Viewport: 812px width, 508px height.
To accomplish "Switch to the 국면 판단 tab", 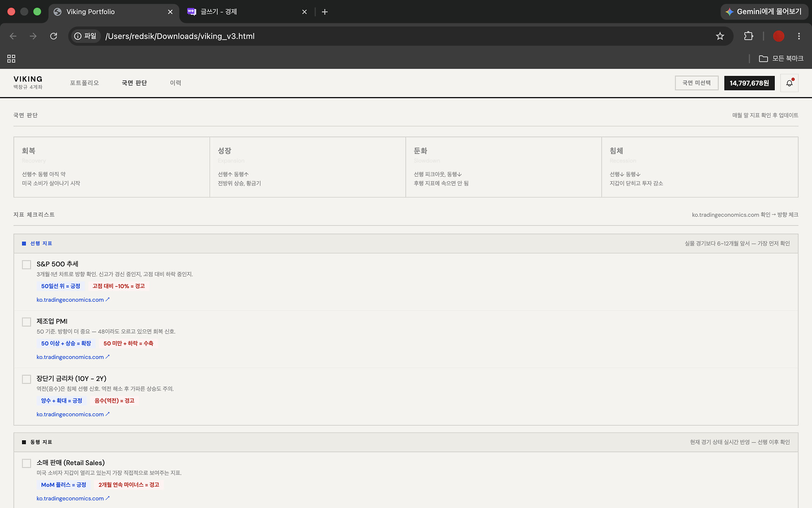I will [x=134, y=83].
